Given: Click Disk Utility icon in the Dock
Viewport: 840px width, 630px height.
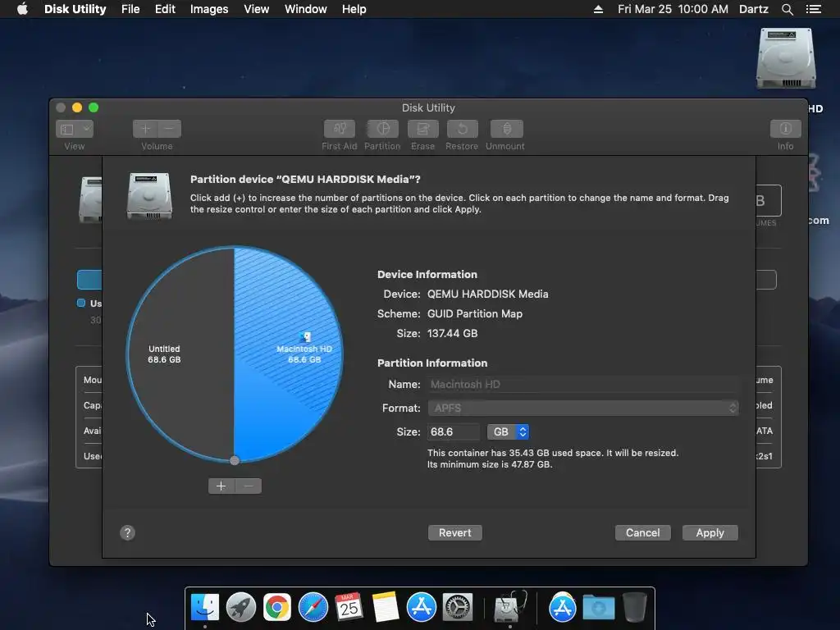Looking at the screenshot, I should pyautogui.click(x=510, y=606).
